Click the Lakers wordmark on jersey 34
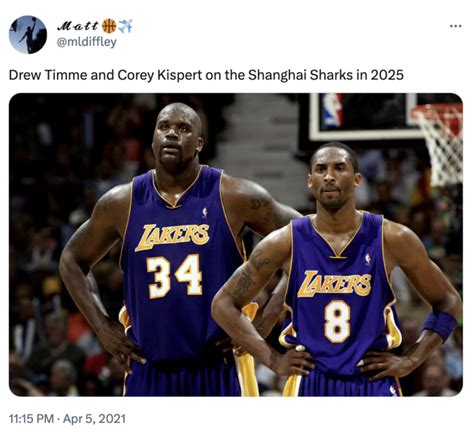 point(172,237)
